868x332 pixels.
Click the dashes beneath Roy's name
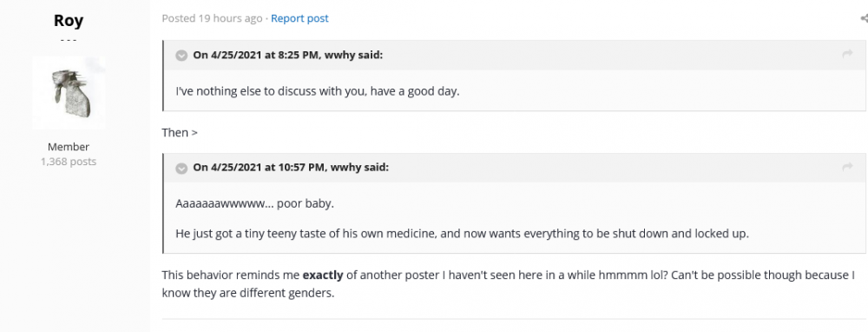[69, 41]
